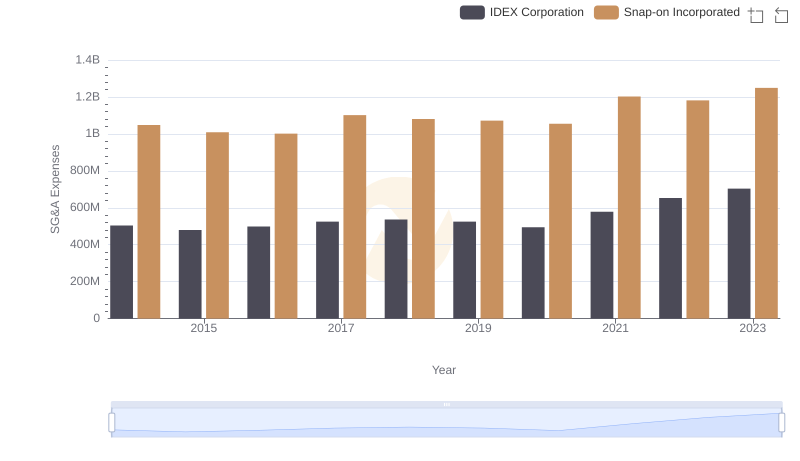The width and height of the screenshot is (800, 461).
Task: Toggle the Snap-on Incorporated legend entry
Action: (x=667, y=12)
